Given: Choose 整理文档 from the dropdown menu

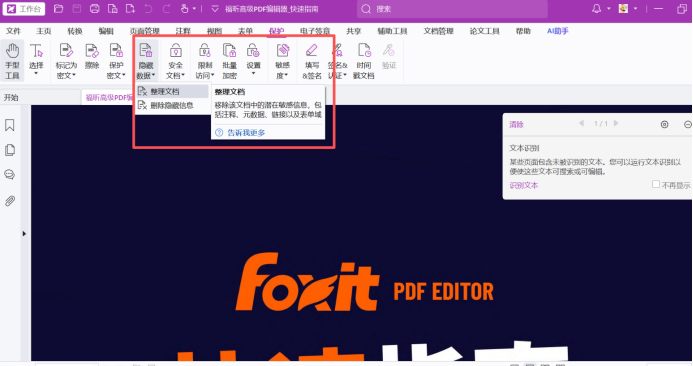Looking at the screenshot, I should pyautogui.click(x=172, y=92).
